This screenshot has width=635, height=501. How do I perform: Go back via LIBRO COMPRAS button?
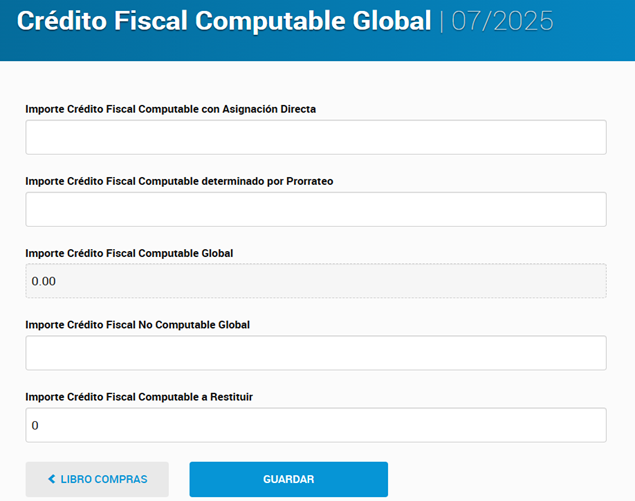97,480
